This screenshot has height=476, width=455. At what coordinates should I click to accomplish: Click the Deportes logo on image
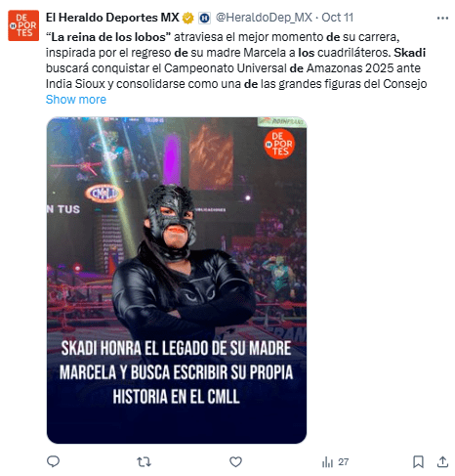point(279,144)
